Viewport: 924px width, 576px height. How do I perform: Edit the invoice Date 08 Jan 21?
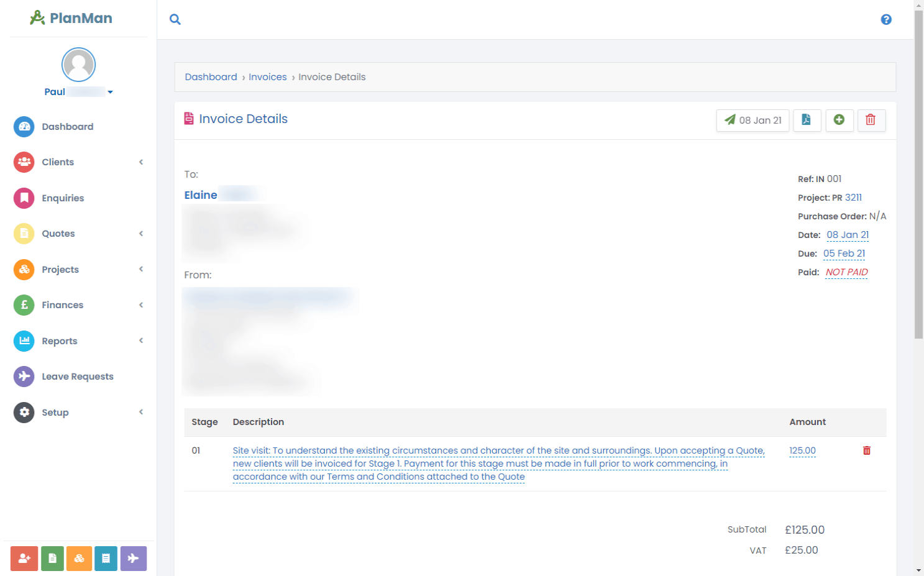tap(848, 235)
